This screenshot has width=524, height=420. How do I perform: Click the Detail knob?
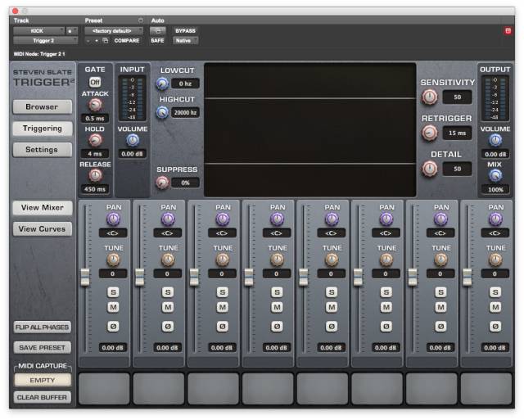(429, 169)
